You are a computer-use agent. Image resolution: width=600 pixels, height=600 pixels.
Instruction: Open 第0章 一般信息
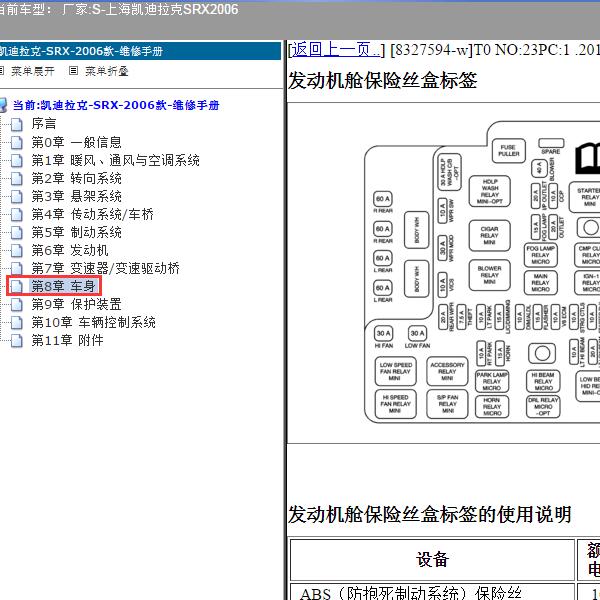tap(77, 142)
